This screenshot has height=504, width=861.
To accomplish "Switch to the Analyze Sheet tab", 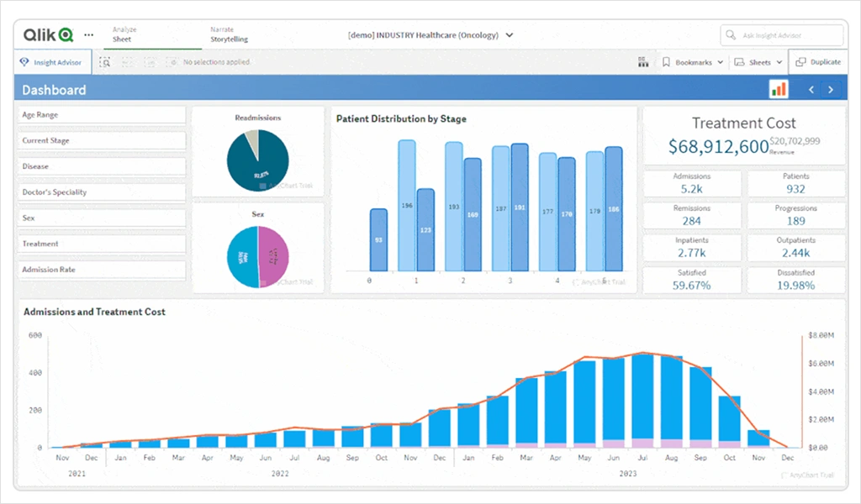I will point(124,34).
